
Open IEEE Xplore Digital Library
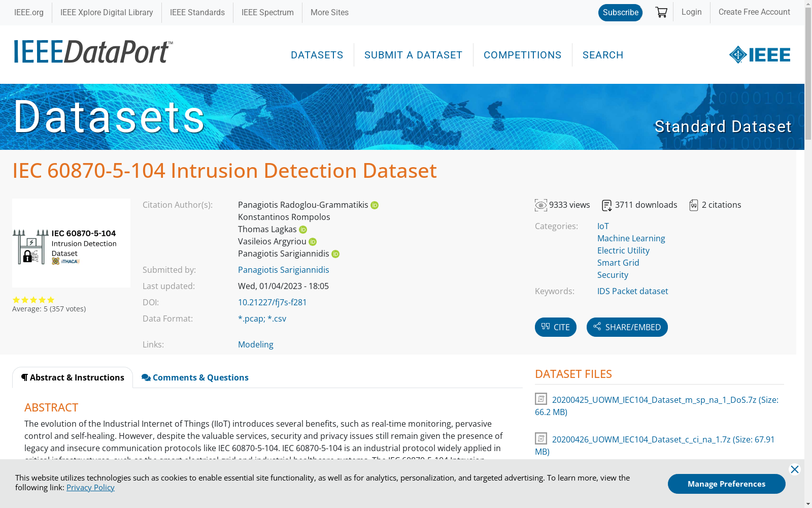click(x=107, y=13)
